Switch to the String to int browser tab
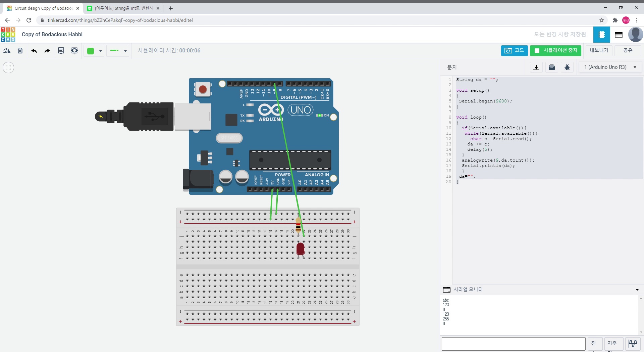Image resolution: width=644 pixels, height=352 pixels. [x=123, y=8]
